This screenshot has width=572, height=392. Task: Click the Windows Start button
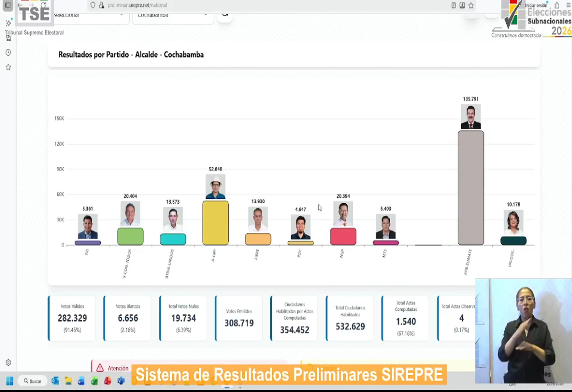pos(10,381)
